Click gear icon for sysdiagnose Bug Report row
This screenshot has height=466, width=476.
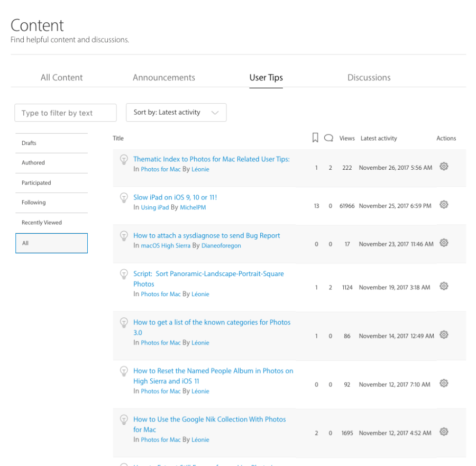click(444, 243)
